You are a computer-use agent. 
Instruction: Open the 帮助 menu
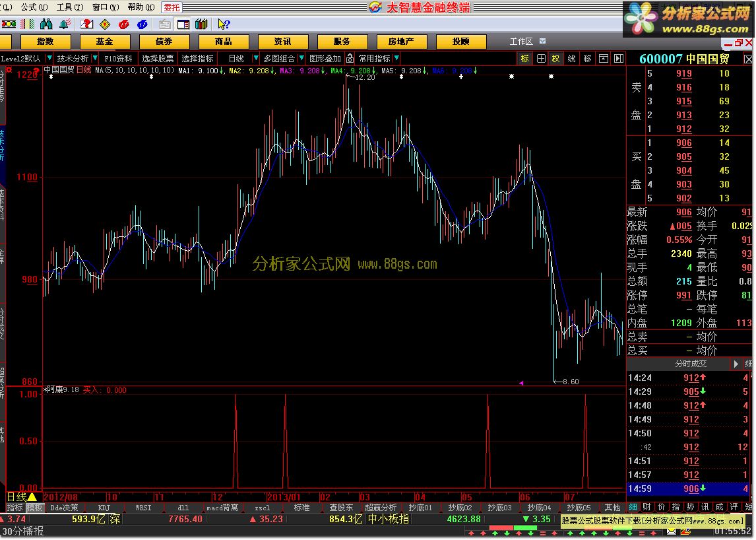coord(141,7)
